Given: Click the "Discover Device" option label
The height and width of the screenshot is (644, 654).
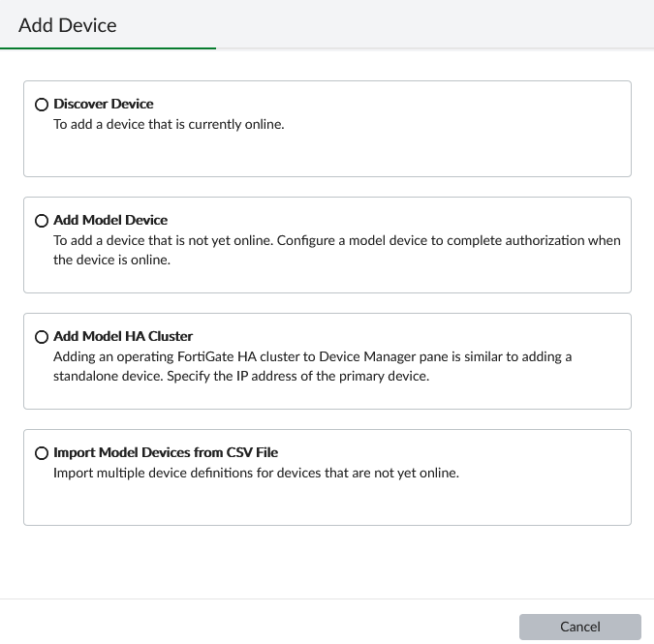Looking at the screenshot, I should pos(104,105).
